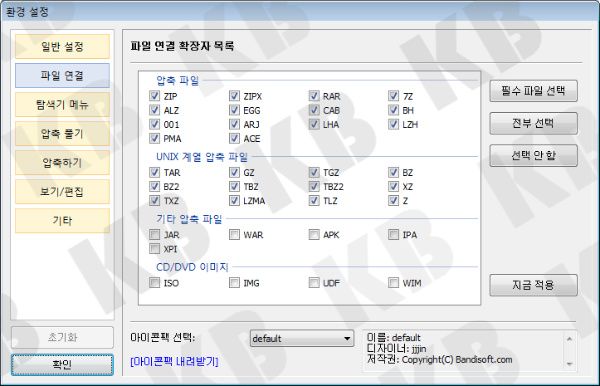Click the 이름: default text line
Image resolution: width=600 pixels, height=386 pixels.
tap(393, 337)
